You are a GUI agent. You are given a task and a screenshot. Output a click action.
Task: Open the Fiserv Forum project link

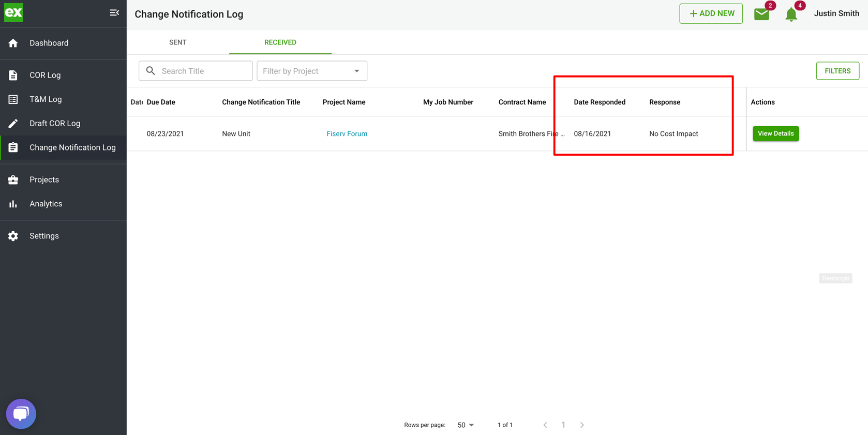point(347,133)
